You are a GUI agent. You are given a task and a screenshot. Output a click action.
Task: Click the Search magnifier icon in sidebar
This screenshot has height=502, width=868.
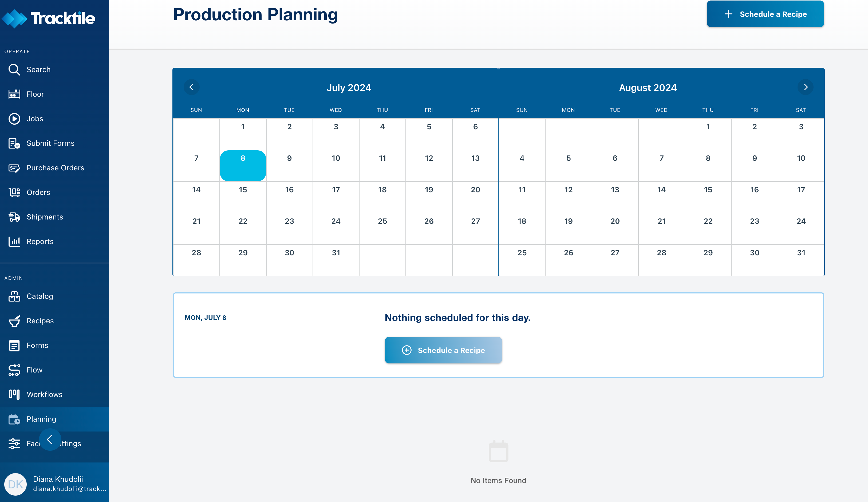[x=14, y=70]
